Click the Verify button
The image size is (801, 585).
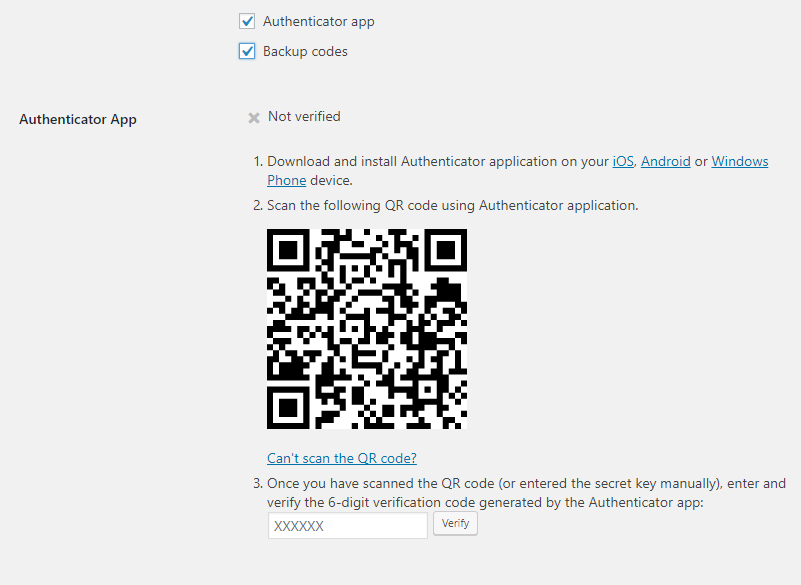[456, 524]
